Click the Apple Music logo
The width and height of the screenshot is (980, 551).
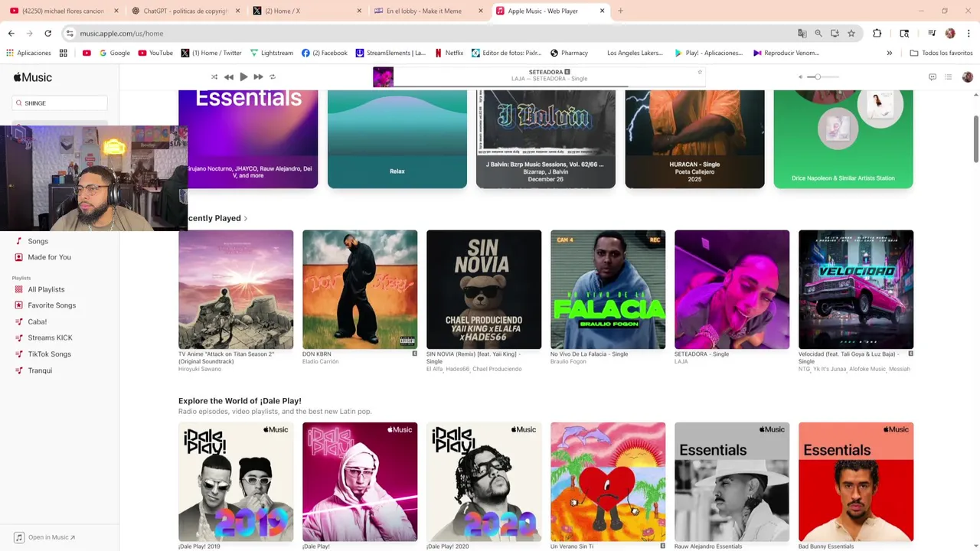33,77
